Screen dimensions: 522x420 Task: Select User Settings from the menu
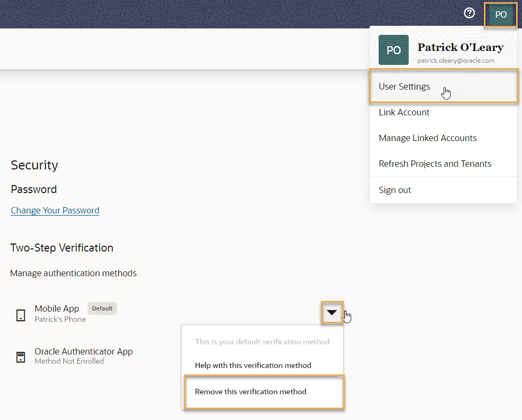(x=404, y=86)
